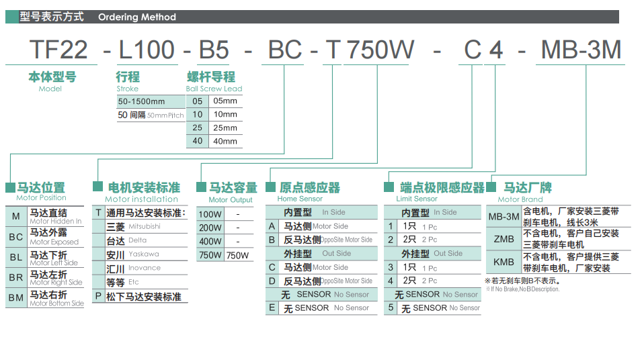Click the green square beside 原点感应器 heading
The height and width of the screenshot is (339, 644).
pos(271,187)
